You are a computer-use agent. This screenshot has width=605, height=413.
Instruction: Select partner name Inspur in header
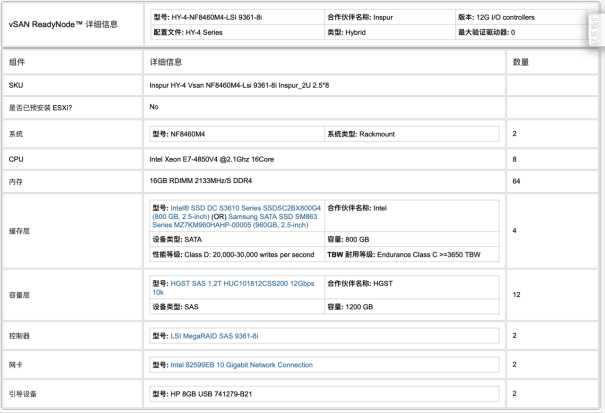[360, 17]
